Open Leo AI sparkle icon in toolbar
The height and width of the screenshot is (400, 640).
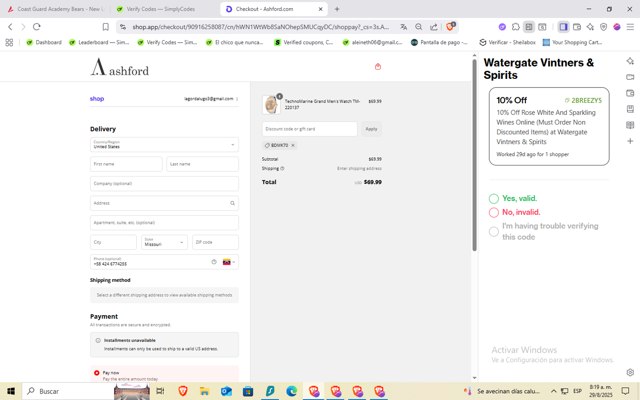pyautogui.click(x=590, y=27)
